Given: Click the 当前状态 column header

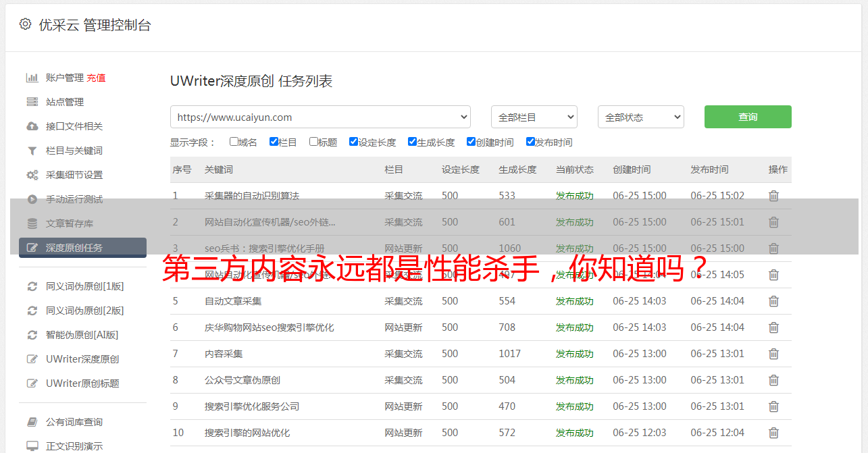Looking at the screenshot, I should [575, 169].
